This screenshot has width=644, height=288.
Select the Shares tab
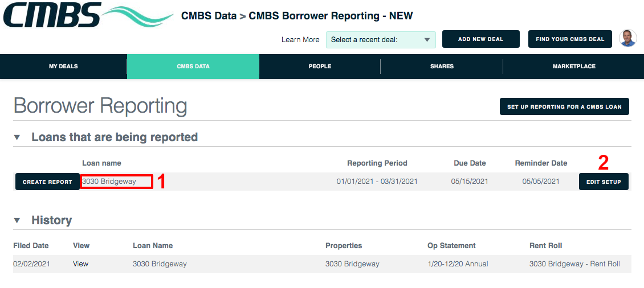click(442, 67)
